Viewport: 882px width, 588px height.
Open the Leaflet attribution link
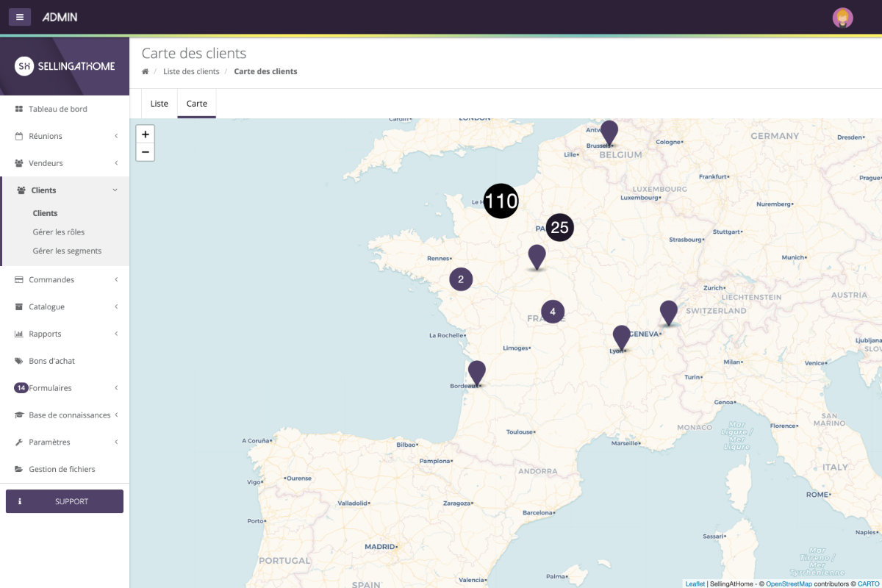tap(695, 584)
